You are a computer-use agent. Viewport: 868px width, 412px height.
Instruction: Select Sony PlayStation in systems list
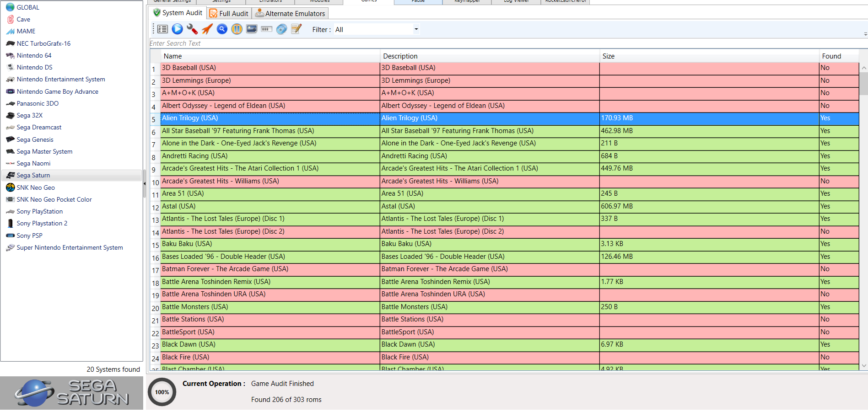pyautogui.click(x=39, y=211)
